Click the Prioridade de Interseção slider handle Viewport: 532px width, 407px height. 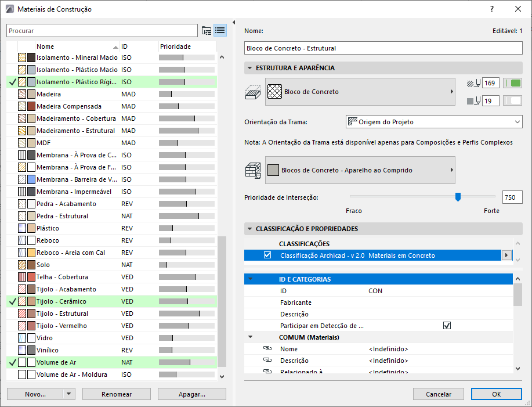[x=458, y=197]
